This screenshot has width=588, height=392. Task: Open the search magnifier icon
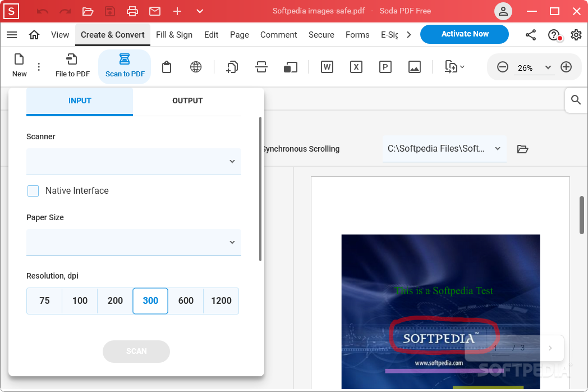coord(576,100)
